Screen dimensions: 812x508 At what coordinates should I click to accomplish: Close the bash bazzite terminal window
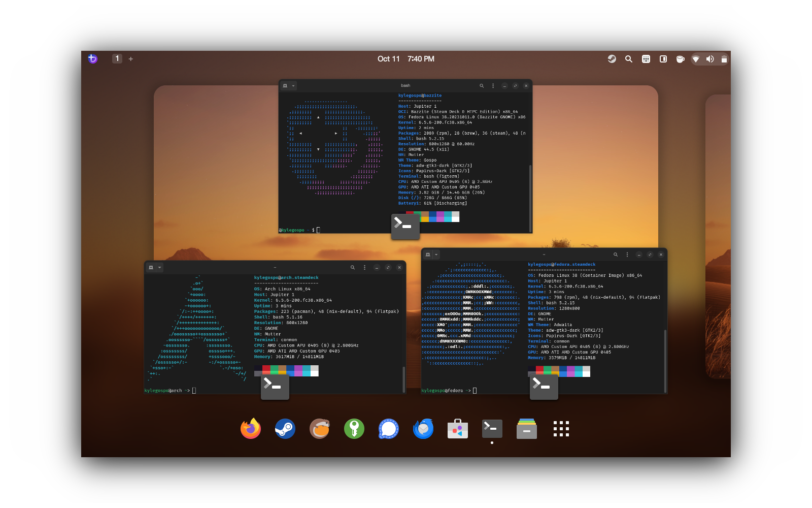[x=526, y=86]
